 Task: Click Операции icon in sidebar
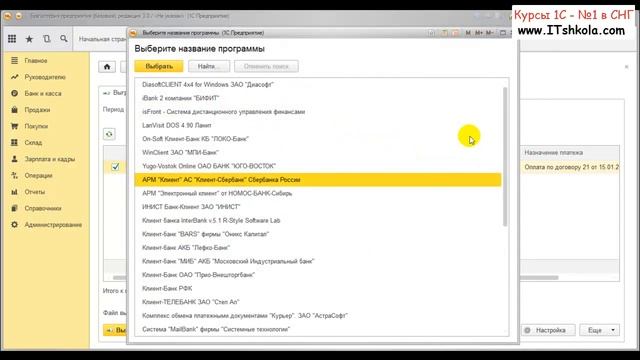coord(14,175)
